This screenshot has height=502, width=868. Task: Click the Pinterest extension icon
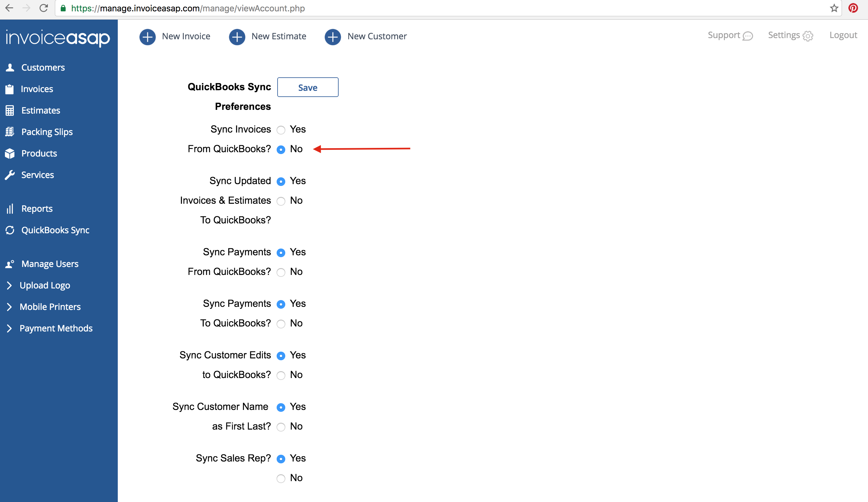pyautogui.click(x=853, y=8)
